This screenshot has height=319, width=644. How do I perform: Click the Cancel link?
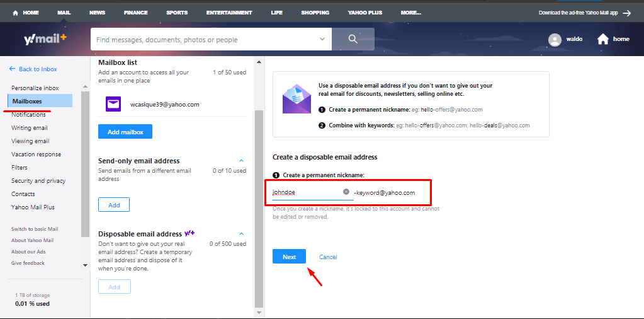(x=328, y=257)
